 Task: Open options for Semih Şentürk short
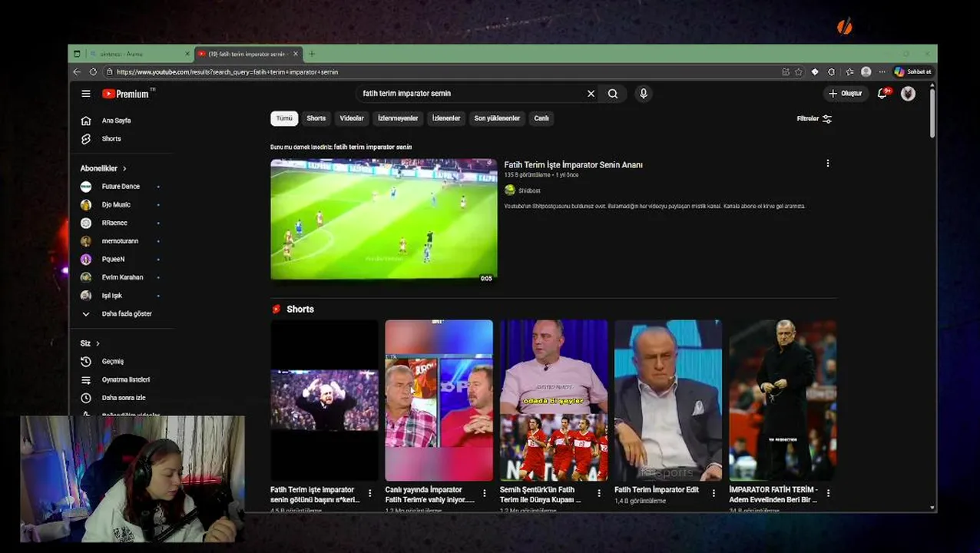[x=599, y=493]
